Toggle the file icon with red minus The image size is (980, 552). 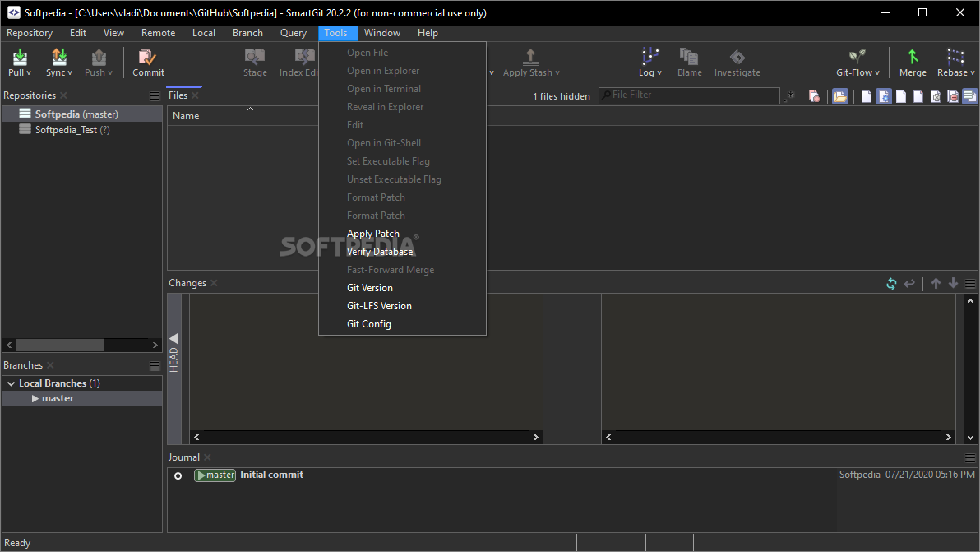953,96
